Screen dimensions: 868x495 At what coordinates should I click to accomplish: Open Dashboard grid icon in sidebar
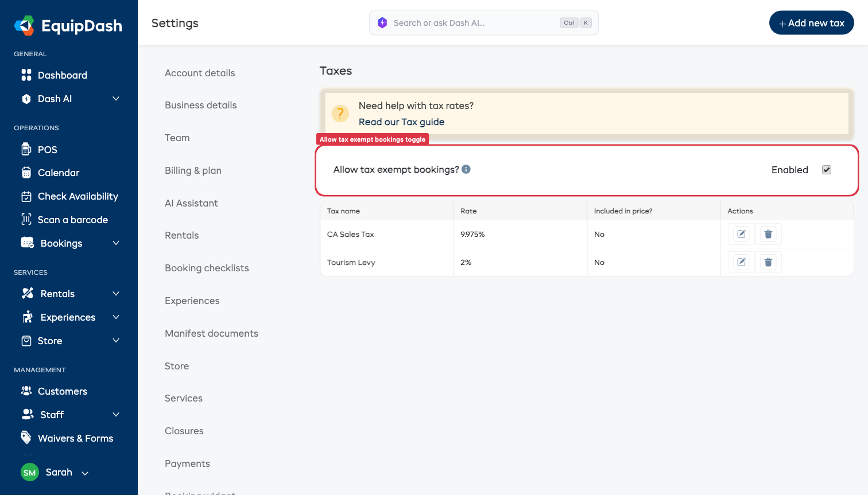[x=26, y=75]
